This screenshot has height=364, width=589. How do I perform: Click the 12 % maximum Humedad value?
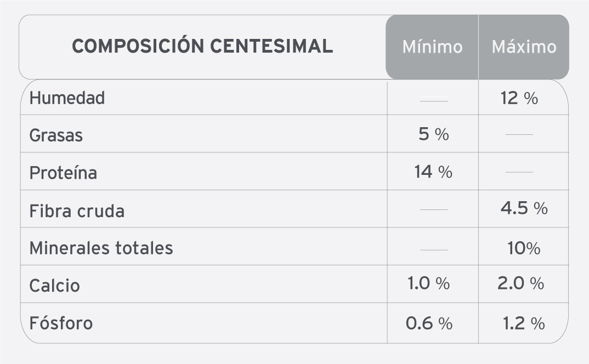(x=519, y=98)
